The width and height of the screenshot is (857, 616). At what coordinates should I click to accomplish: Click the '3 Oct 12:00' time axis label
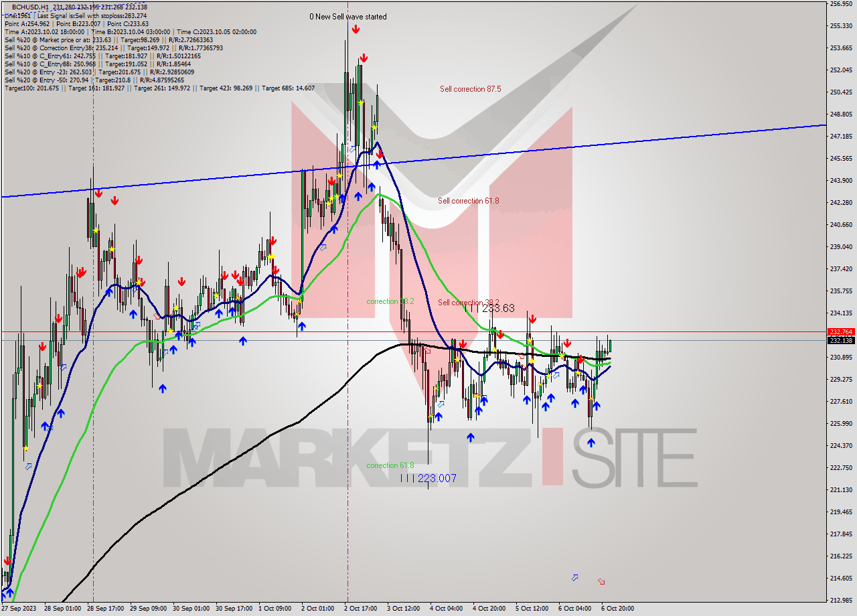(403, 609)
